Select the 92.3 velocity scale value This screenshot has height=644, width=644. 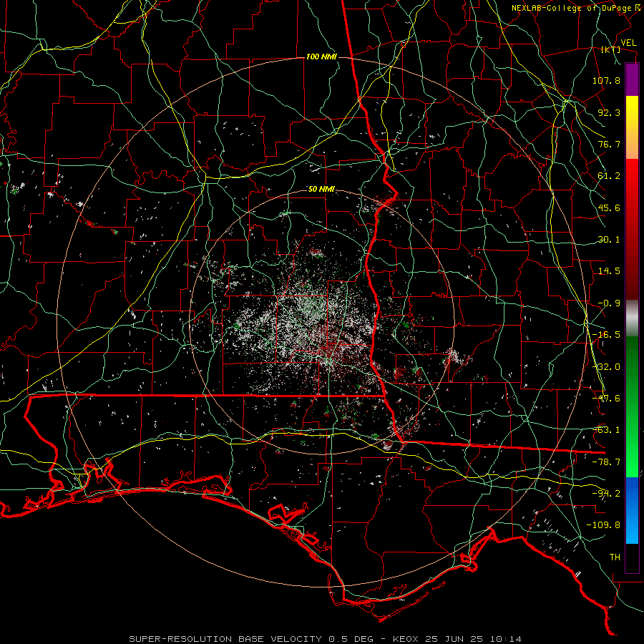(x=609, y=112)
